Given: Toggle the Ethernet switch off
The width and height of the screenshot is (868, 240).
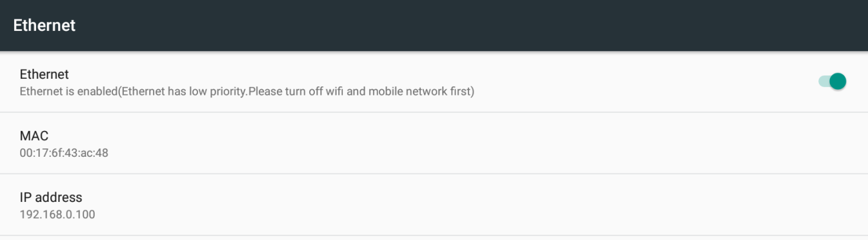Looking at the screenshot, I should [833, 81].
